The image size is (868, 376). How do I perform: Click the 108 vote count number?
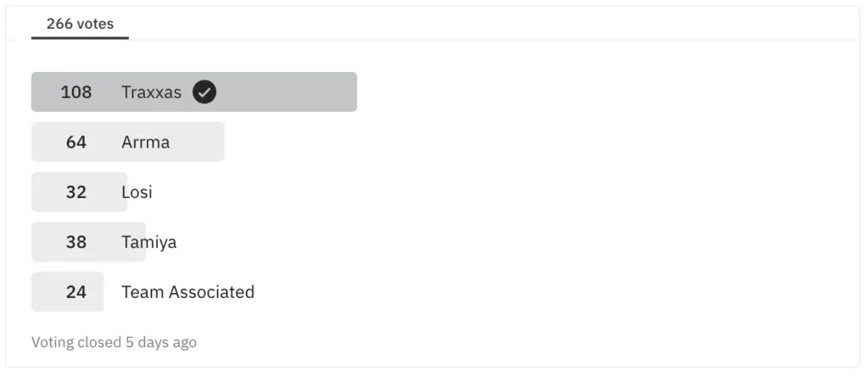pos(76,92)
